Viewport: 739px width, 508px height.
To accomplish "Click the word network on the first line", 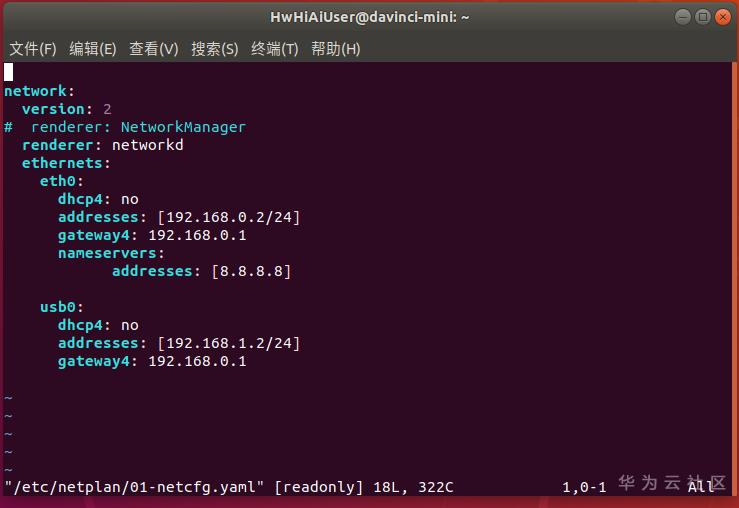I will 35,91.
